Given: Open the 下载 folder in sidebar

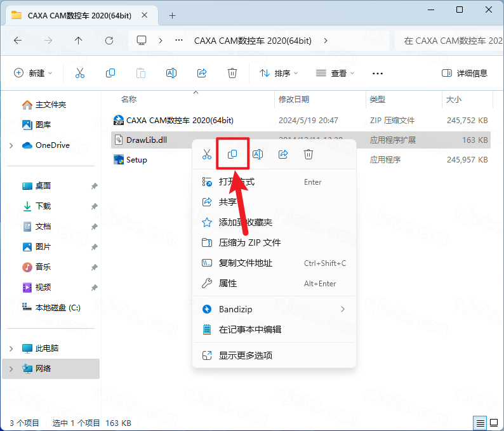Looking at the screenshot, I should [43, 206].
